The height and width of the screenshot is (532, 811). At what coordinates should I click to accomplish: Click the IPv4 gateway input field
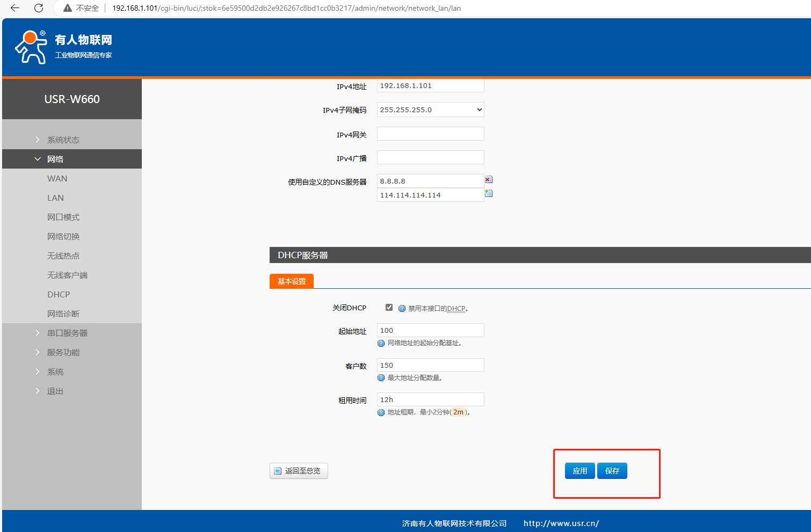(x=430, y=134)
